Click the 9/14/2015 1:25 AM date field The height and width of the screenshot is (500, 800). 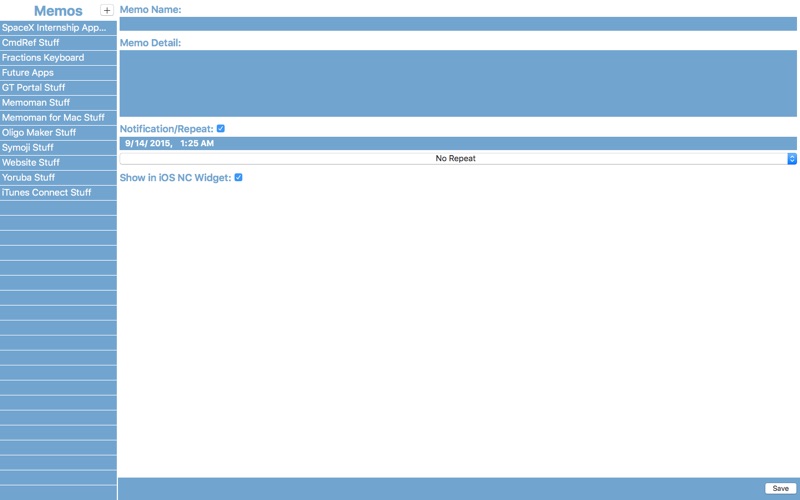458,143
